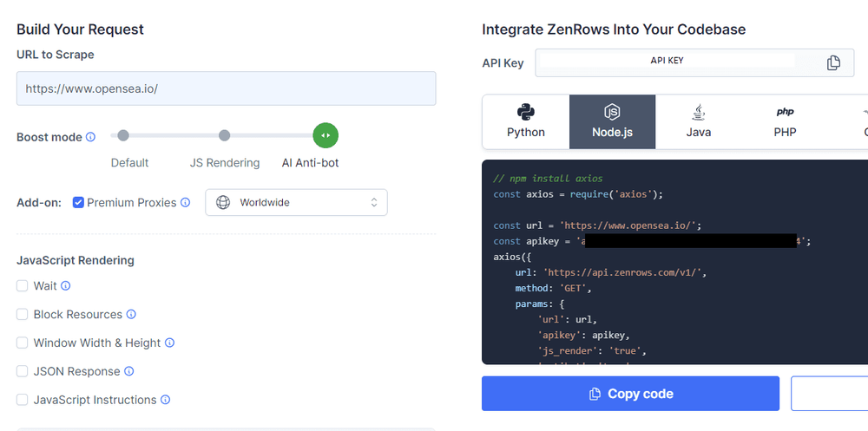This screenshot has height=431, width=868.
Task: Click the 'JavaScript Rendering' section heading
Action: point(76,260)
